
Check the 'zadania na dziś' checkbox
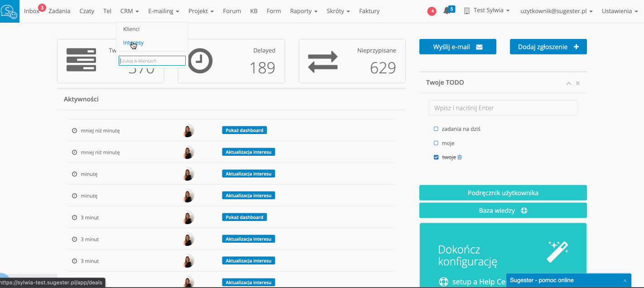[436, 129]
